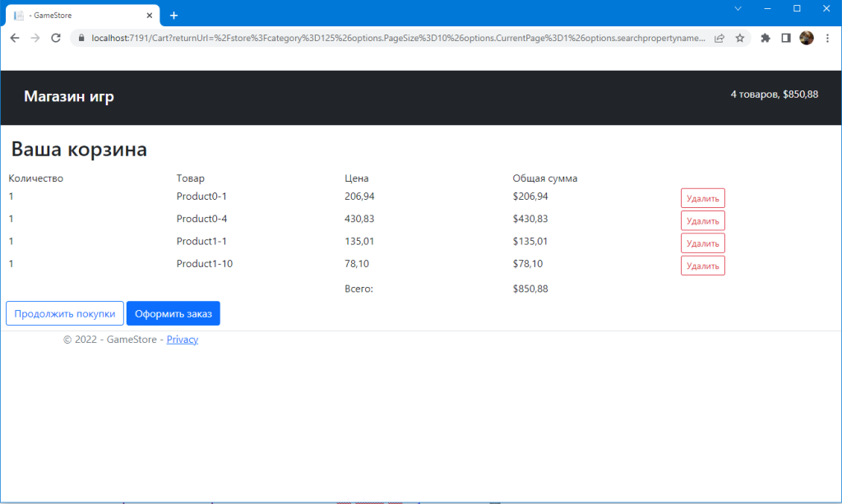
Task: Click inside the browser address bar
Action: [370, 37]
